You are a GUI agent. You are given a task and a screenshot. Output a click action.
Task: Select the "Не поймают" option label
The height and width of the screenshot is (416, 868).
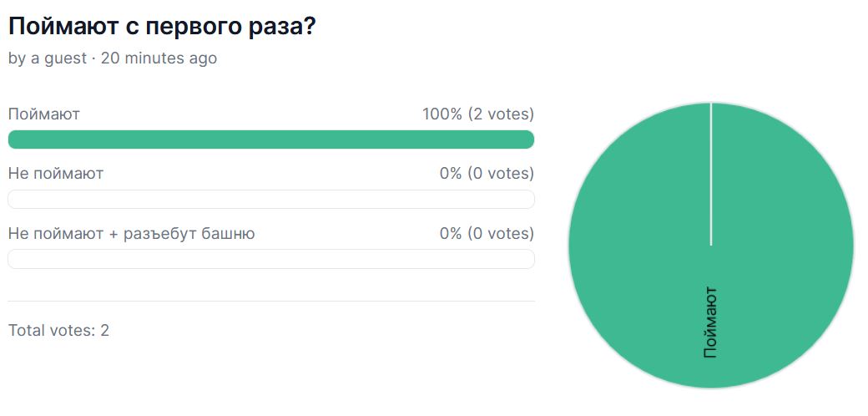55,174
